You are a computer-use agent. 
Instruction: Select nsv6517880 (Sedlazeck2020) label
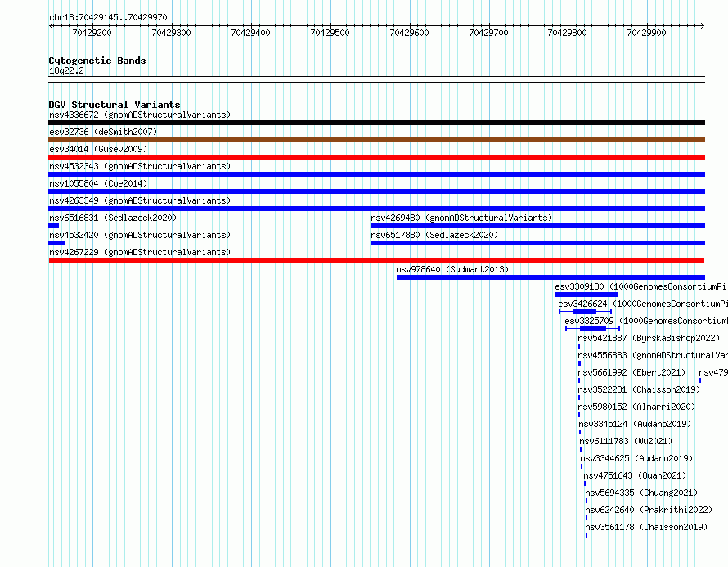[434, 235]
